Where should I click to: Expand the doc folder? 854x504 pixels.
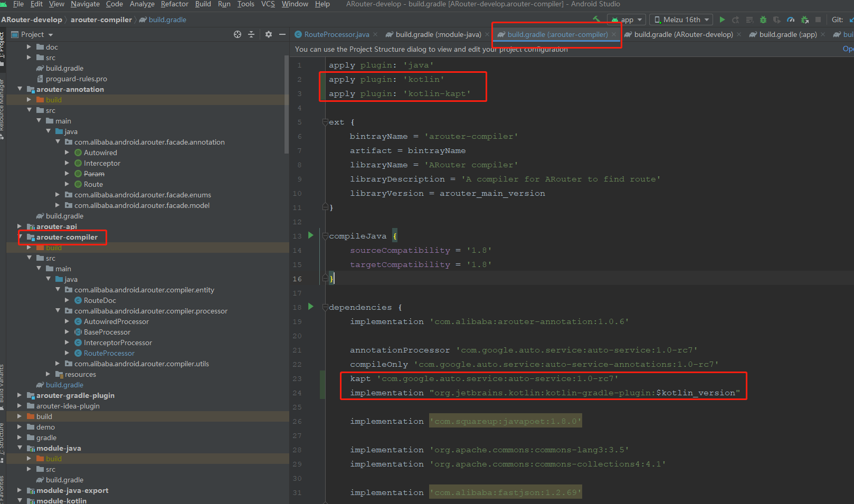click(29, 47)
